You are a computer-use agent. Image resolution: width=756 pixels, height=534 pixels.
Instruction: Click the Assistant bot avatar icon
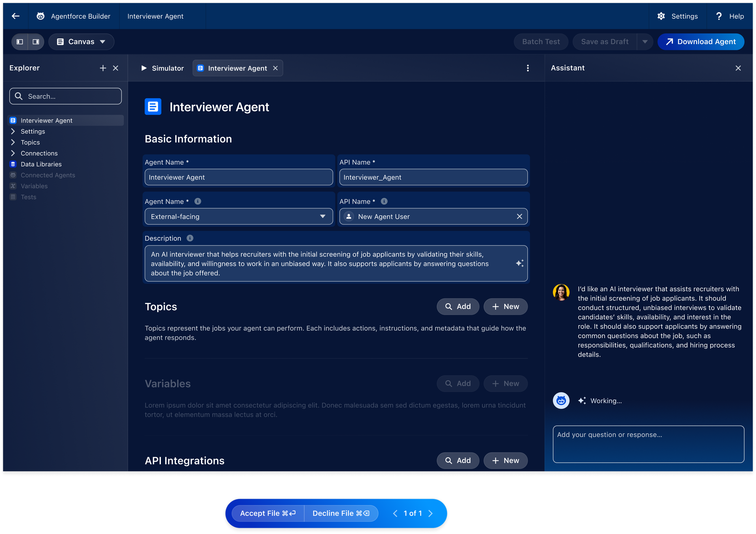click(x=561, y=400)
